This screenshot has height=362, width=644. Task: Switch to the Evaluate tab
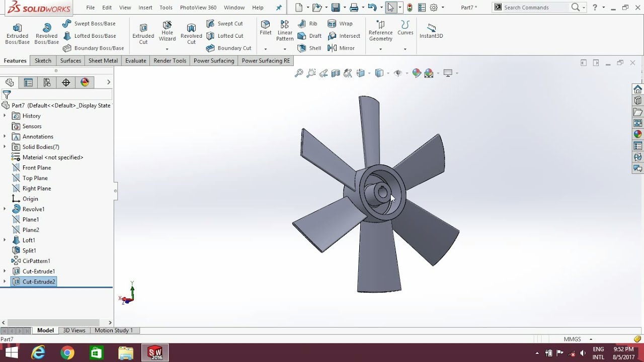[136, 61]
